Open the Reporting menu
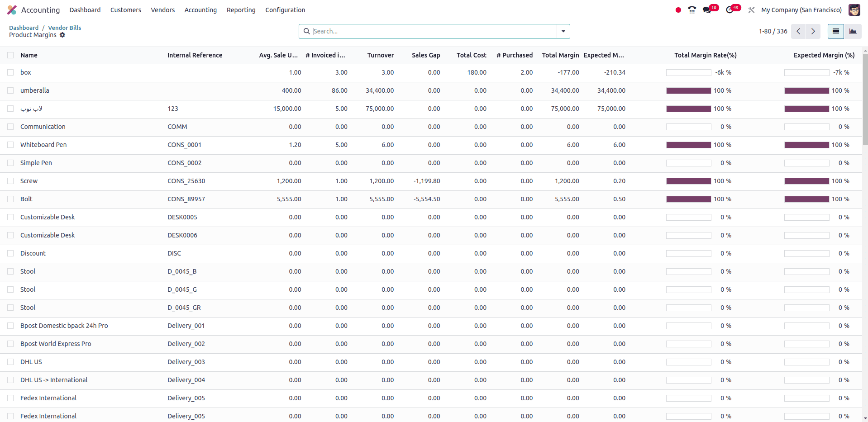 241,10
